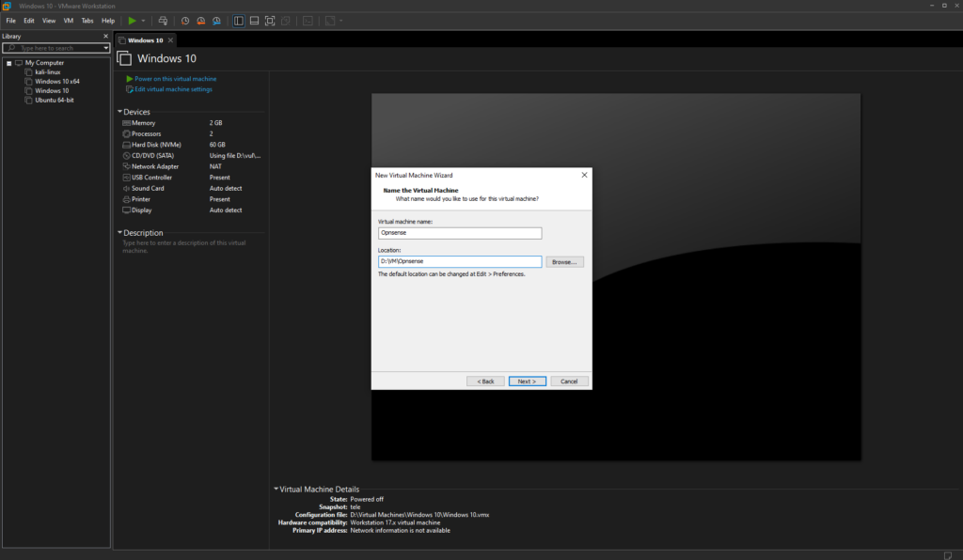963x560 pixels.
Task: Click the Memory device icon
Action: 126,123
